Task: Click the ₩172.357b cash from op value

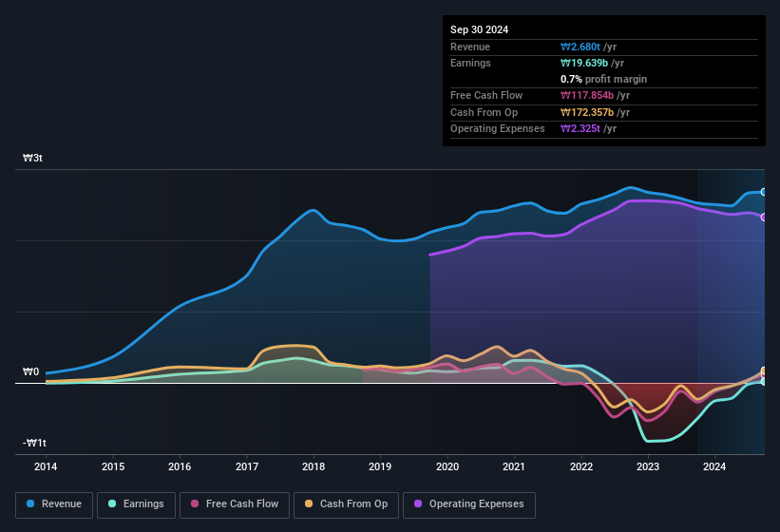Action: 587,112
